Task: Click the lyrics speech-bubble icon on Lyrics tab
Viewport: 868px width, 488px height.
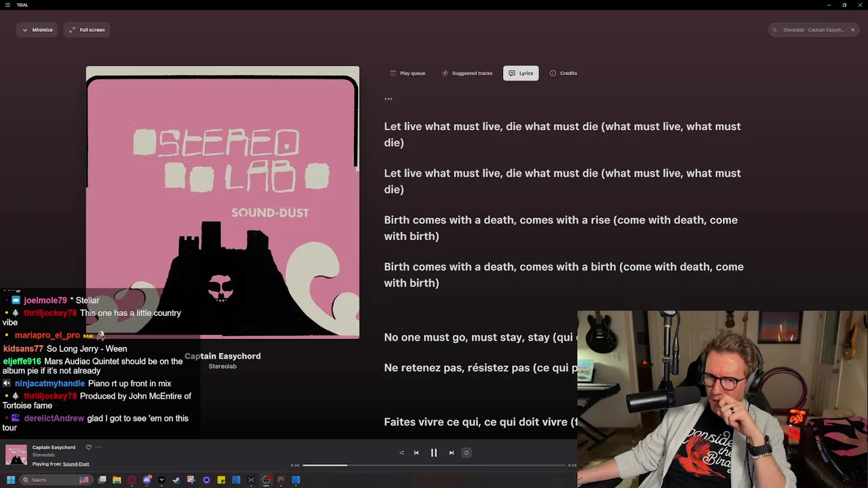Action: pos(512,73)
